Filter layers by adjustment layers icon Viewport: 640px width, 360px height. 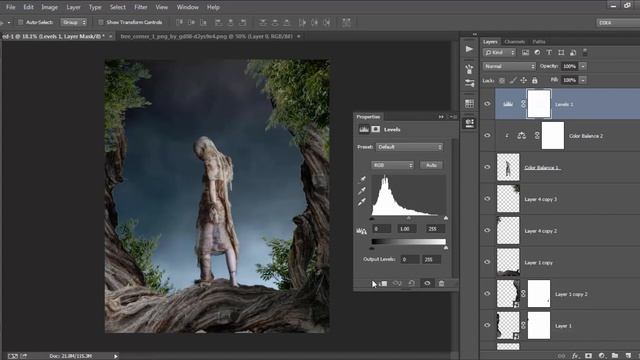pos(537,53)
